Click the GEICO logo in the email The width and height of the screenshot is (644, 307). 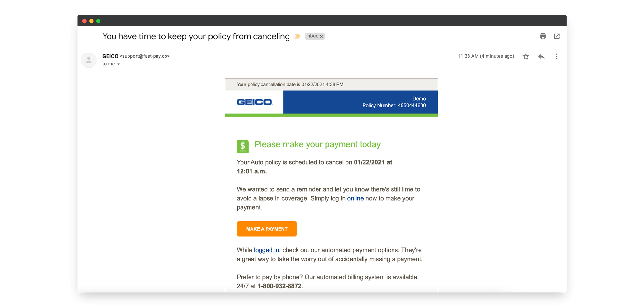[254, 102]
